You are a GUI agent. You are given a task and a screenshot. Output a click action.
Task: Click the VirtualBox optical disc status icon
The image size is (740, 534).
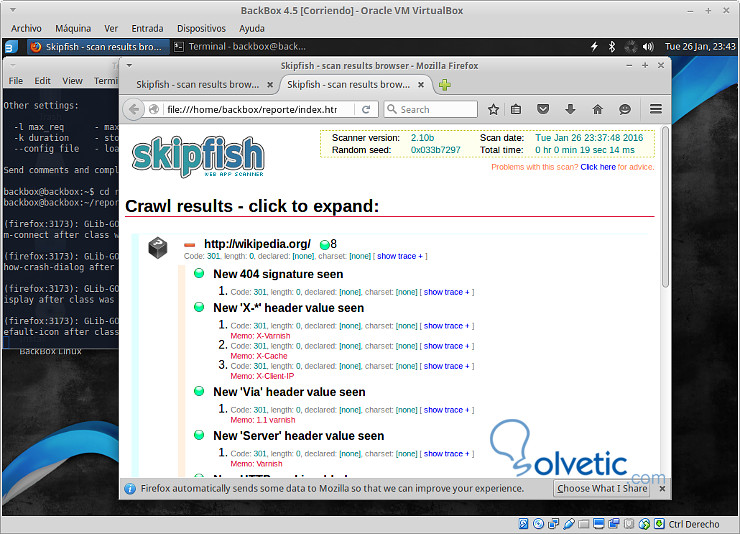point(538,524)
